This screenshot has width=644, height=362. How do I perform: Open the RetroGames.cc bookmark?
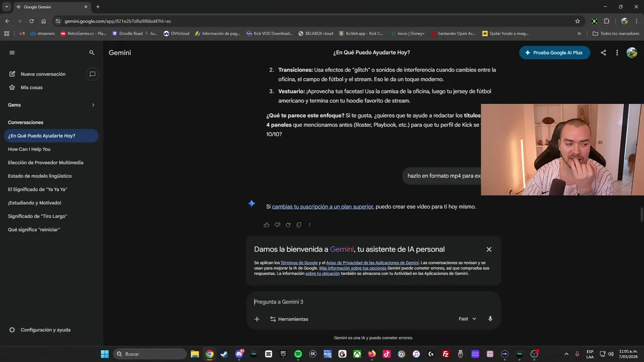click(x=83, y=34)
